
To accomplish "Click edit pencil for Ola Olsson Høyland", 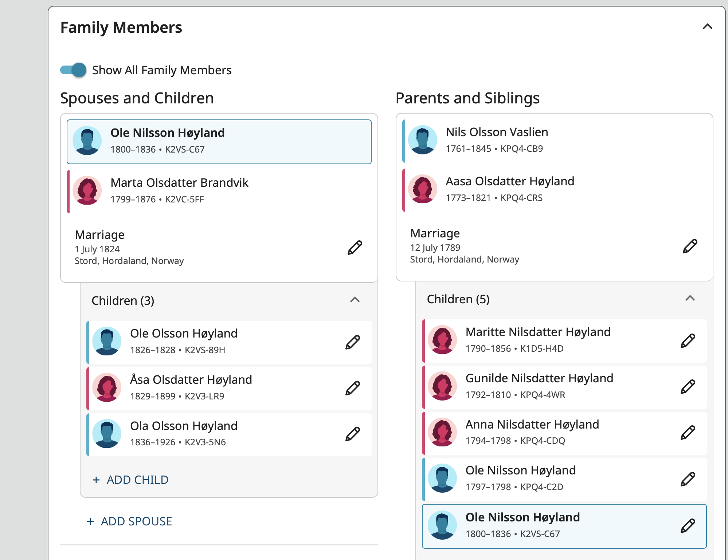I will [x=352, y=434].
